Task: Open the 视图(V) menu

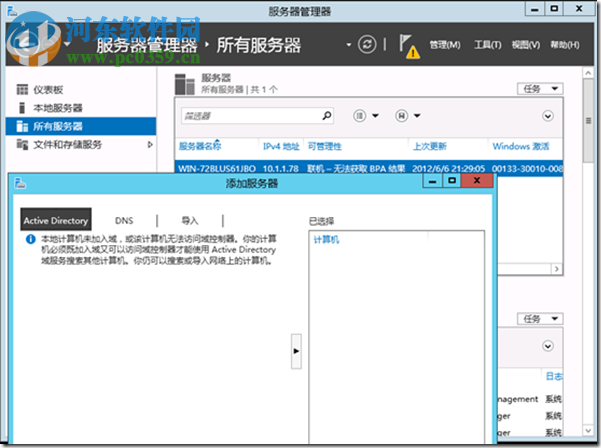Action: coord(525,45)
